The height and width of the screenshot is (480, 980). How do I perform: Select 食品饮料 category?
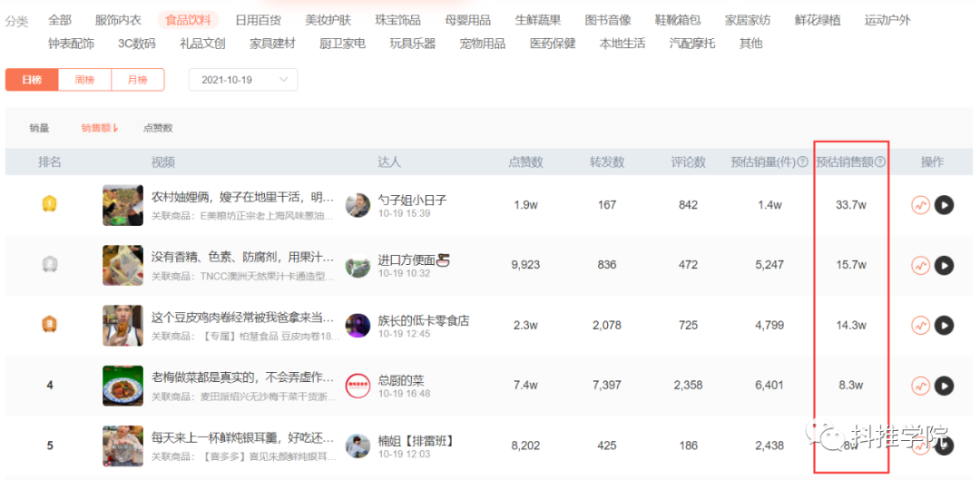click(x=188, y=20)
